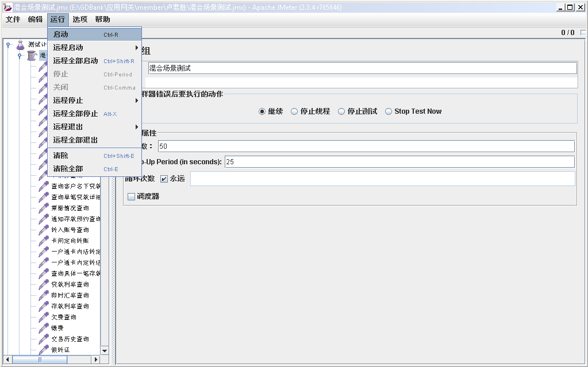Click the sampler icon beside 贷款利率查询
Viewport: 588px width, 367px height.
(44, 284)
